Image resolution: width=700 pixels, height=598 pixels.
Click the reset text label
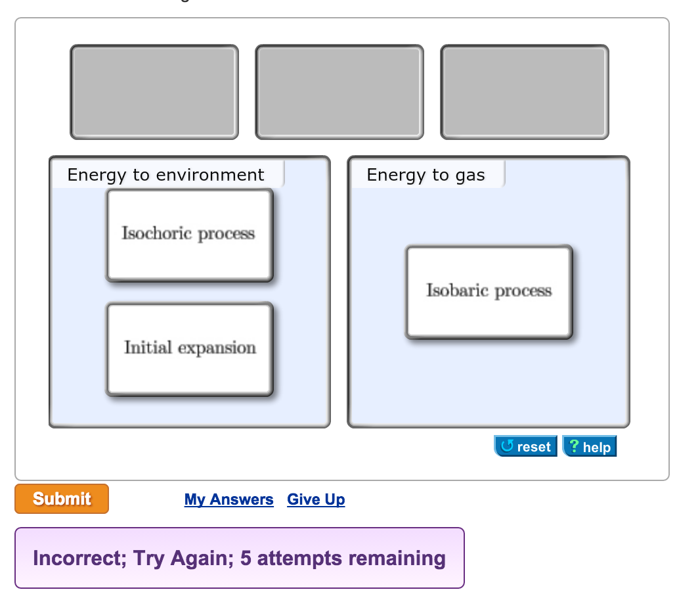[533, 446]
